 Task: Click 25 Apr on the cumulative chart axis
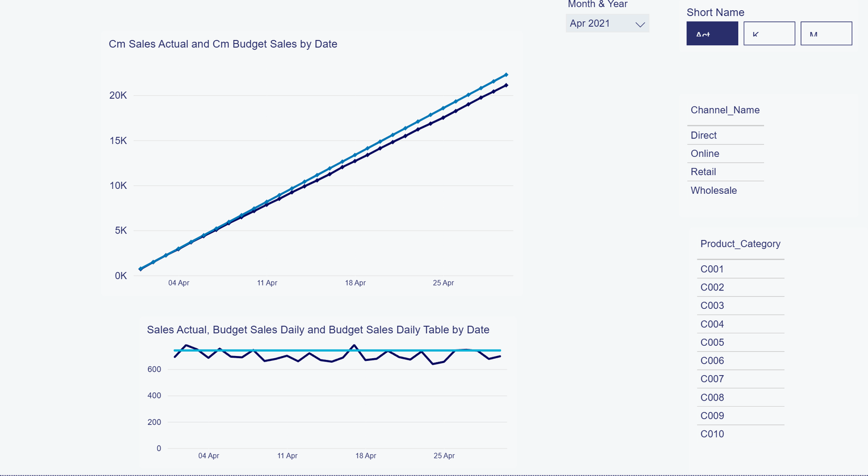click(x=443, y=283)
